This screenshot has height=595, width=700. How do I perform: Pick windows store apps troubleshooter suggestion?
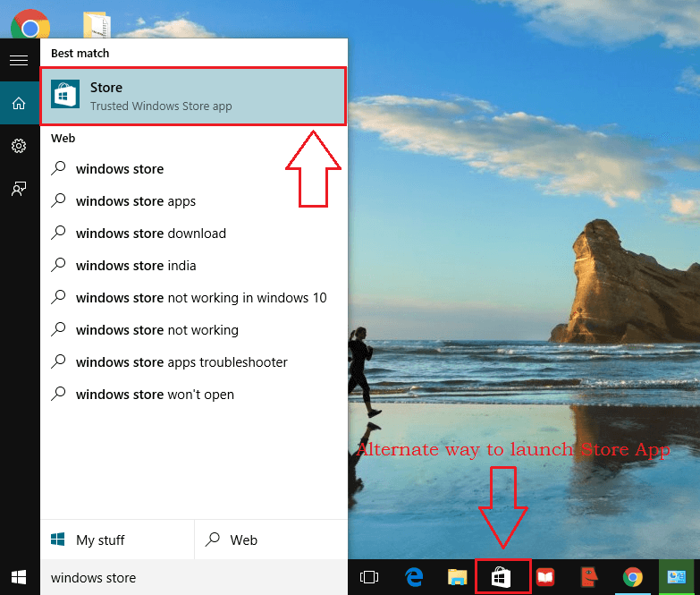[x=193, y=362]
